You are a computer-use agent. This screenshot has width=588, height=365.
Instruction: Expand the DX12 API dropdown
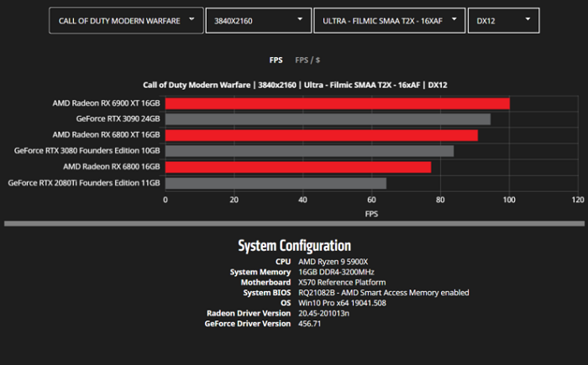[503, 20]
